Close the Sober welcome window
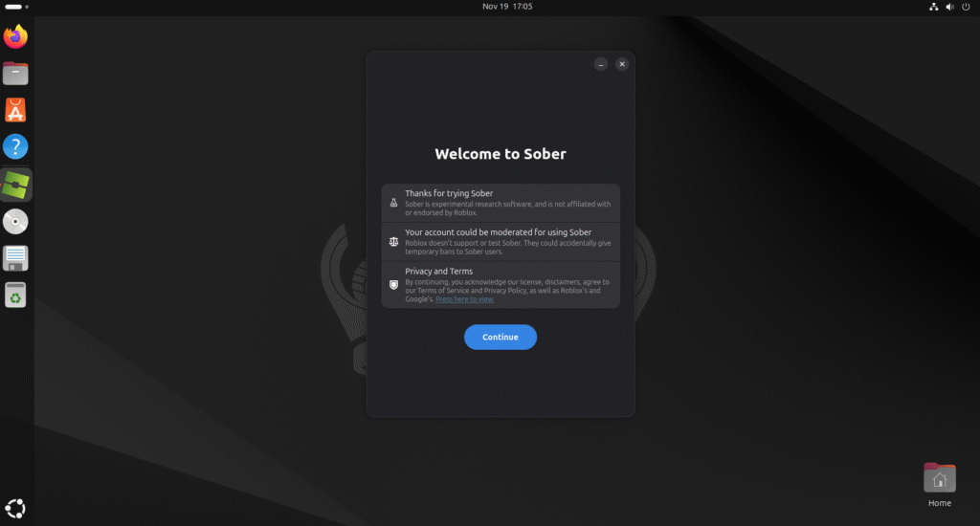980x526 pixels. [622, 64]
